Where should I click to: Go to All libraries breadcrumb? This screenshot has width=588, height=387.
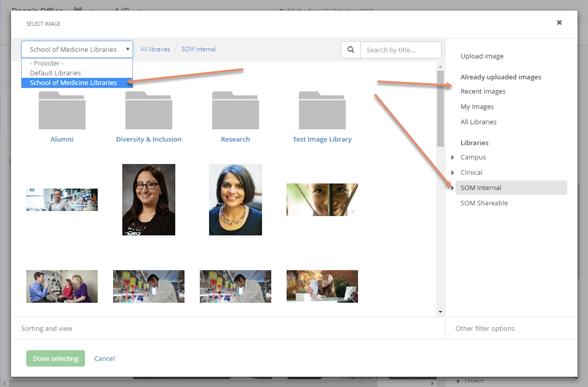click(x=155, y=49)
